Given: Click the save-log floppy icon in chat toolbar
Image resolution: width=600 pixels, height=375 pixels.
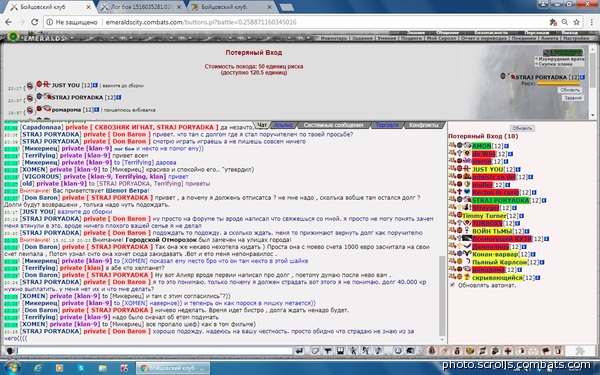Looking at the screenshot, I should pyautogui.click(x=340, y=350).
